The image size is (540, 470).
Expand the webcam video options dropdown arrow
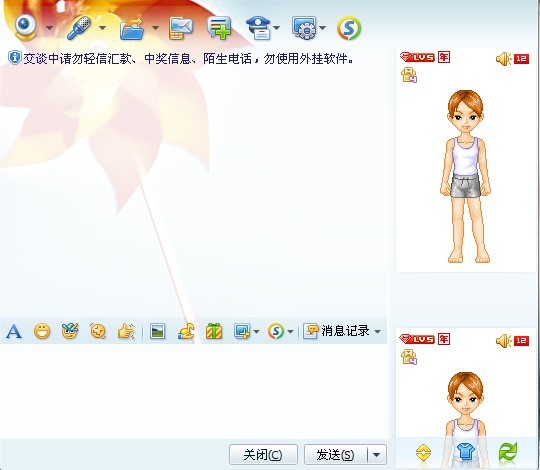pyautogui.click(x=50, y=28)
